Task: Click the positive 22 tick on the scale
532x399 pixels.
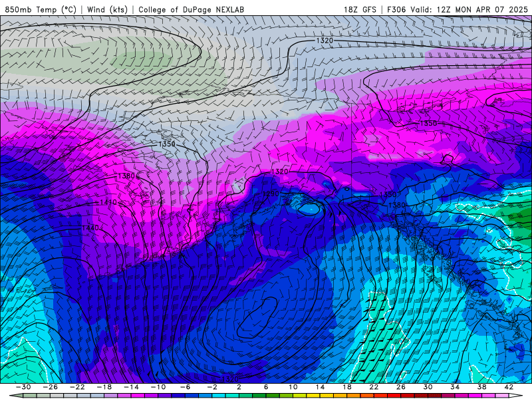Action: click(374, 387)
